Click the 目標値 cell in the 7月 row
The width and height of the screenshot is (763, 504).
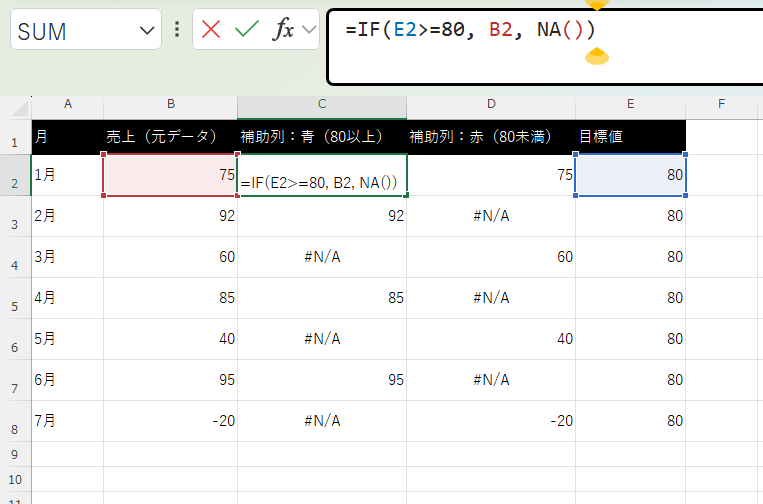click(x=630, y=421)
